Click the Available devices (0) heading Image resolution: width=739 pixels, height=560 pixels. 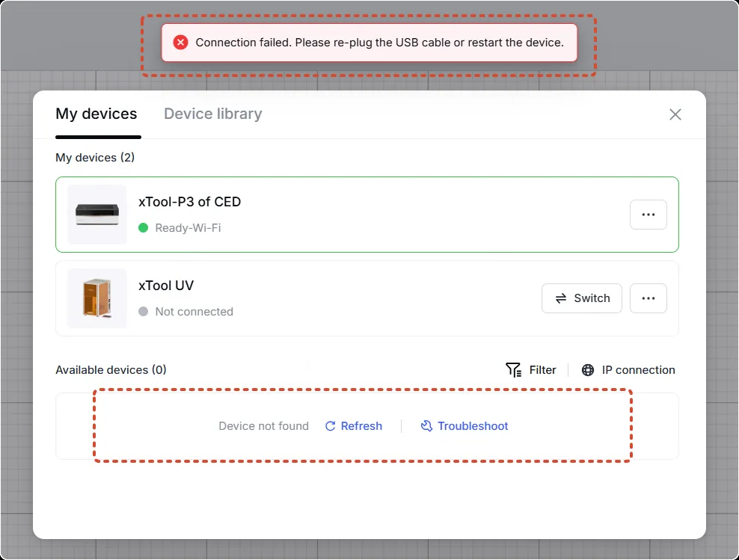tap(111, 370)
